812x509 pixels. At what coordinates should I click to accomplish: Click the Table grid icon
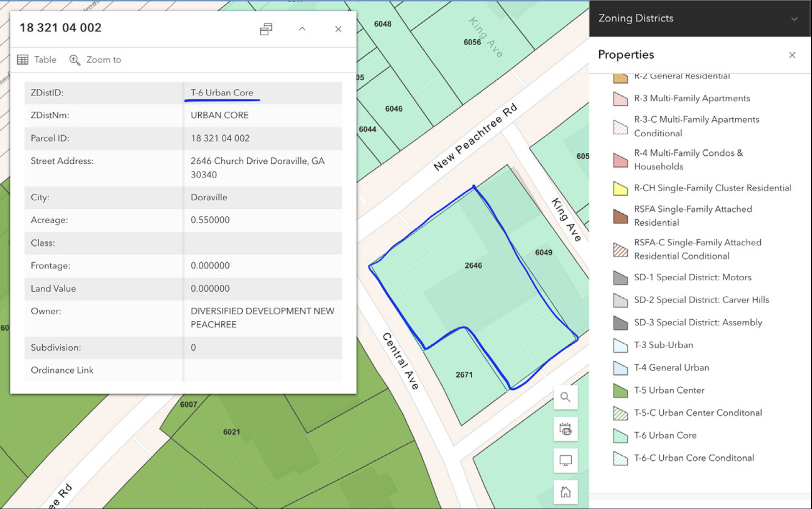tap(23, 60)
